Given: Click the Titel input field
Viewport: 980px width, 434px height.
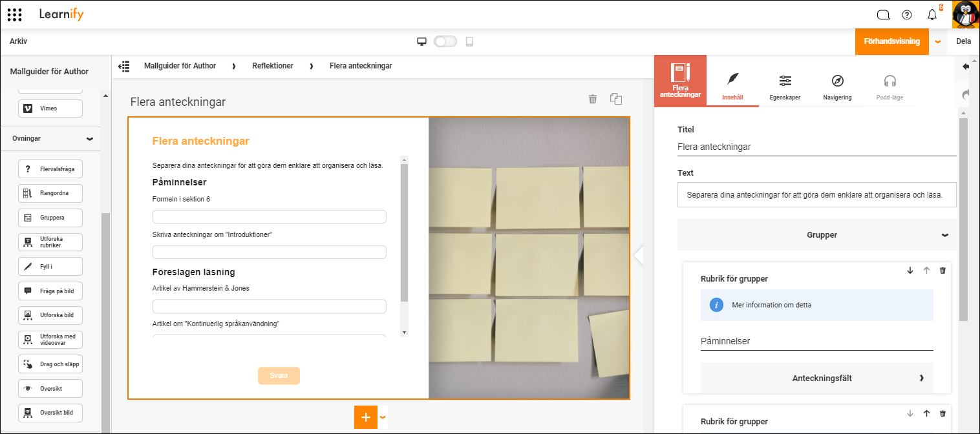Looking at the screenshot, I should click(817, 147).
